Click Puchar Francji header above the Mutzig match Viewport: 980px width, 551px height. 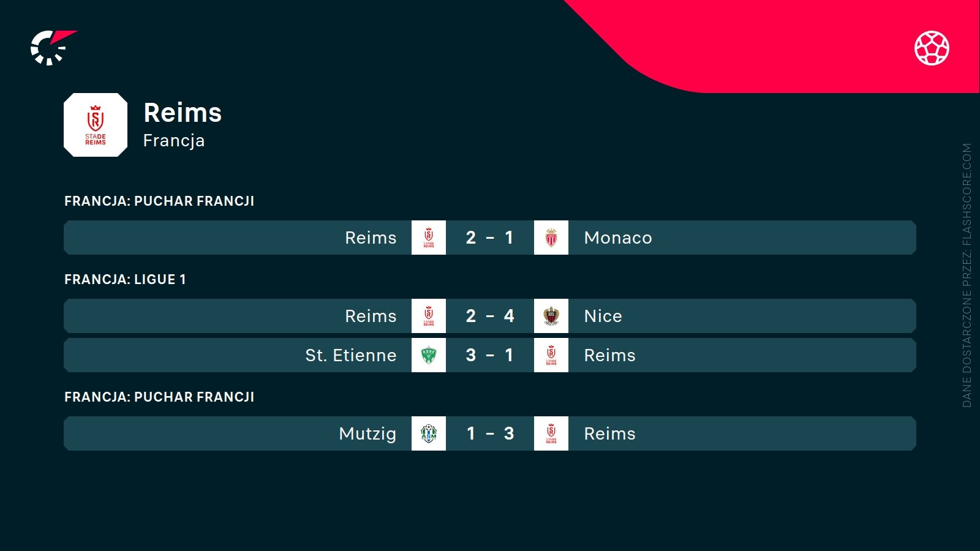click(159, 397)
